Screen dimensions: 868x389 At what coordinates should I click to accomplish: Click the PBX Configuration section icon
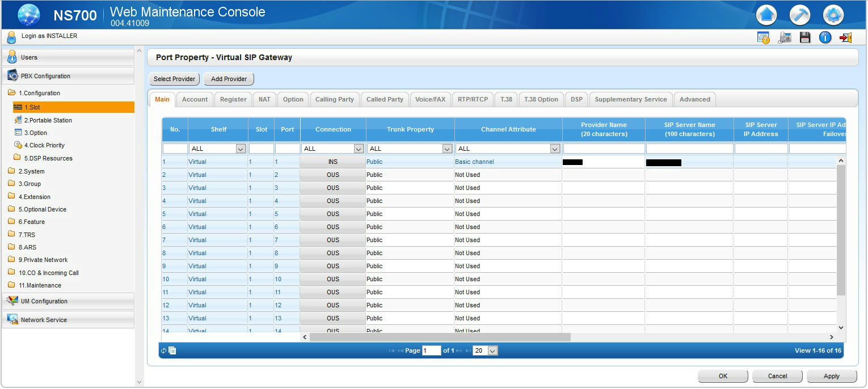click(x=12, y=75)
